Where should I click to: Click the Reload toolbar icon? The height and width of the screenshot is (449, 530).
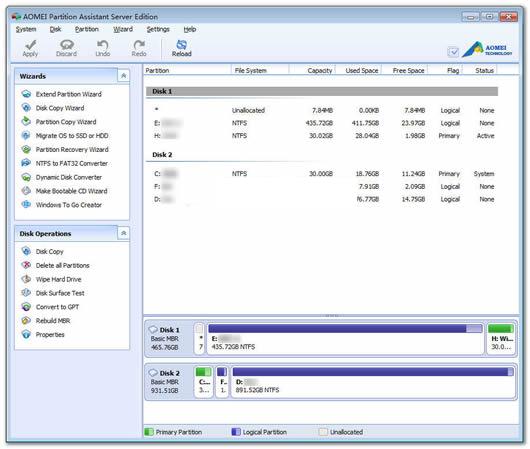(182, 45)
